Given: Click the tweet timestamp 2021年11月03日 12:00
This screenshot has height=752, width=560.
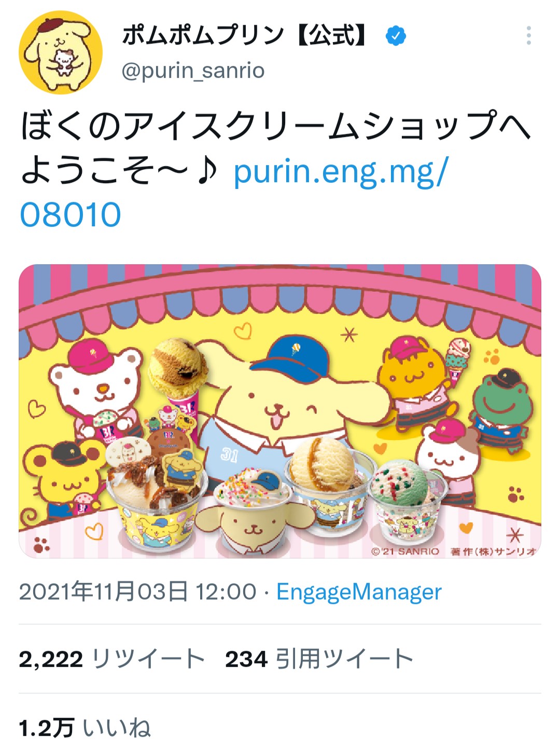Looking at the screenshot, I should pos(138,592).
